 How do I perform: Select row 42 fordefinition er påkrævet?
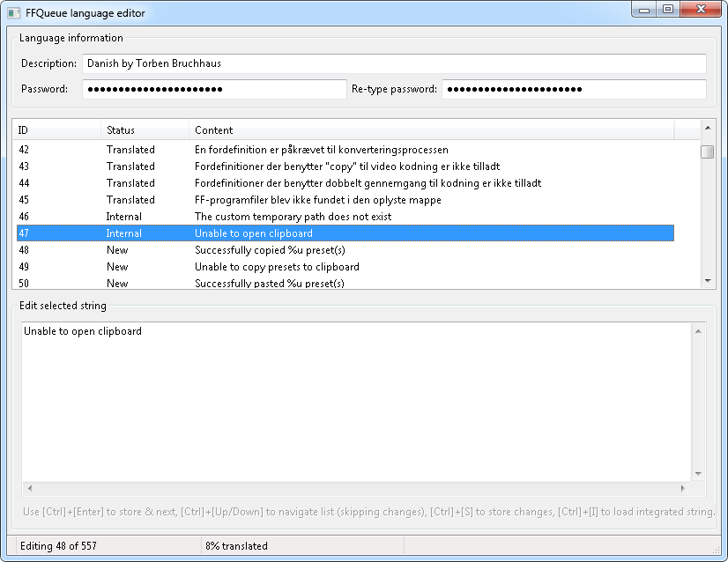point(345,150)
